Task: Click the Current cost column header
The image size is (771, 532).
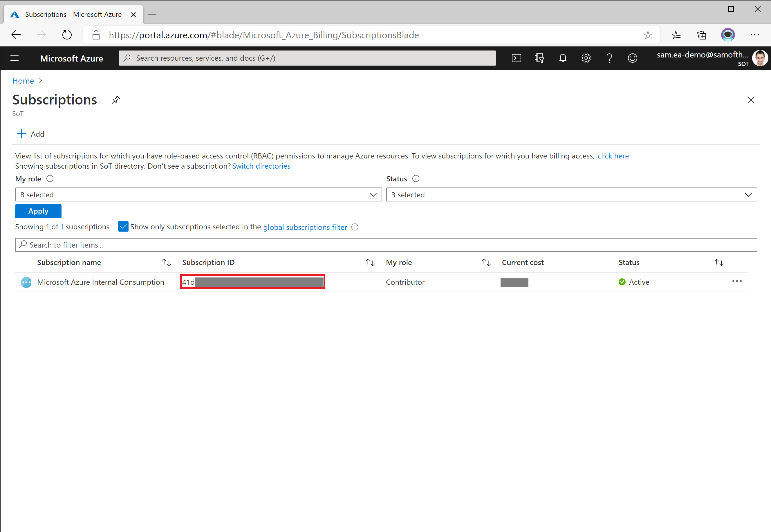Action: (522, 263)
